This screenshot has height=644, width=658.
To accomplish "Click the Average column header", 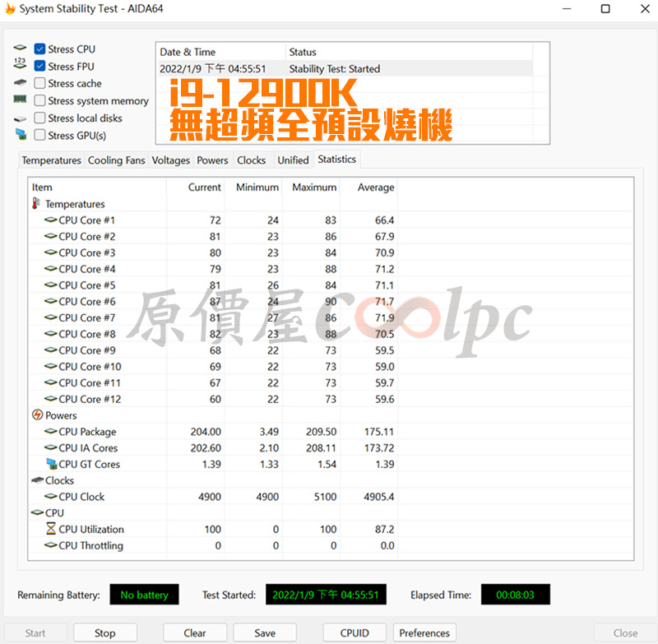I will 369,188.
